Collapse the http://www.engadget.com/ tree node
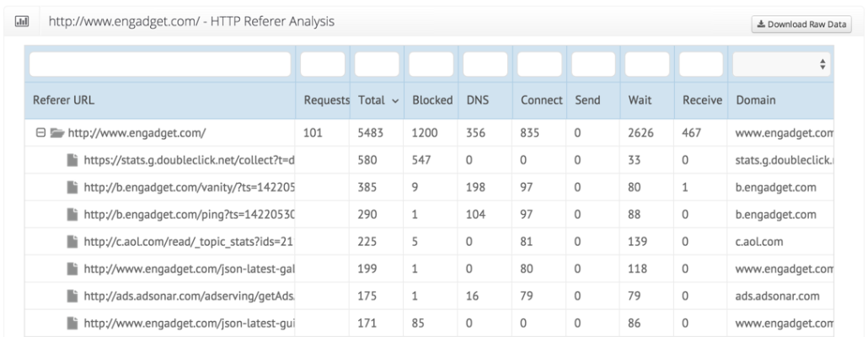 (40, 133)
